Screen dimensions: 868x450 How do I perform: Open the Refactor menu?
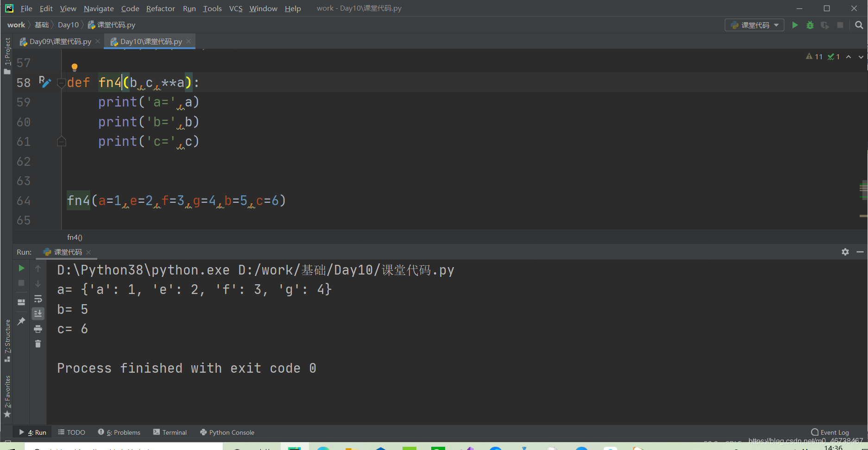point(160,8)
